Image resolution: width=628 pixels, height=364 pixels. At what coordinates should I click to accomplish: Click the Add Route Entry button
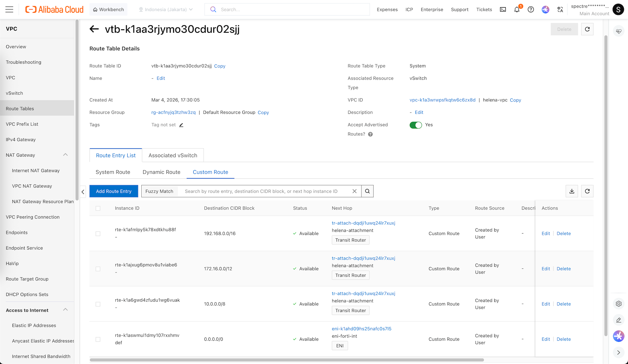coord(113,191)
